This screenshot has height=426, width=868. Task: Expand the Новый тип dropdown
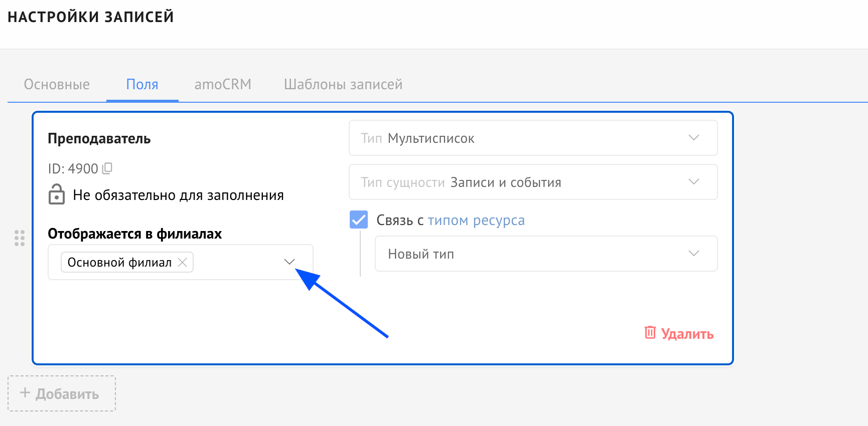click(x=546, y=254)
